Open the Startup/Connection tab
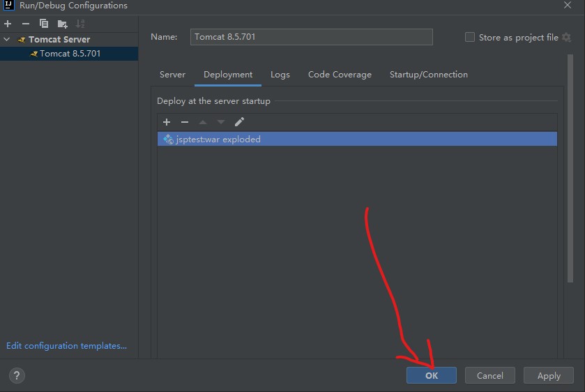The height and width of the screenshot is (392, 585). point(429,75)
